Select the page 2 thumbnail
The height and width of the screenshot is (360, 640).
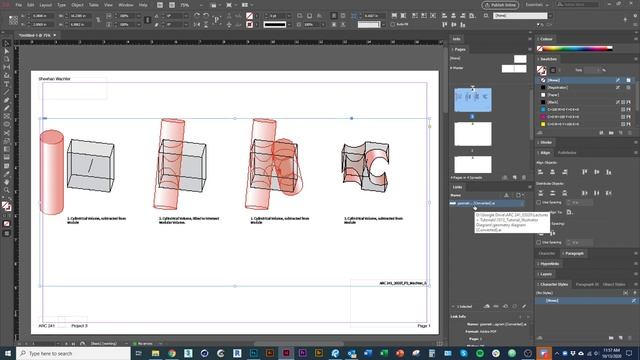tap(473, 134)
